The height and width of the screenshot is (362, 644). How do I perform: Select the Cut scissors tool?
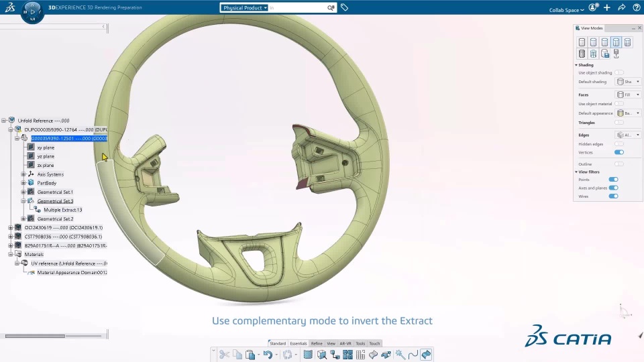(224, 354)
